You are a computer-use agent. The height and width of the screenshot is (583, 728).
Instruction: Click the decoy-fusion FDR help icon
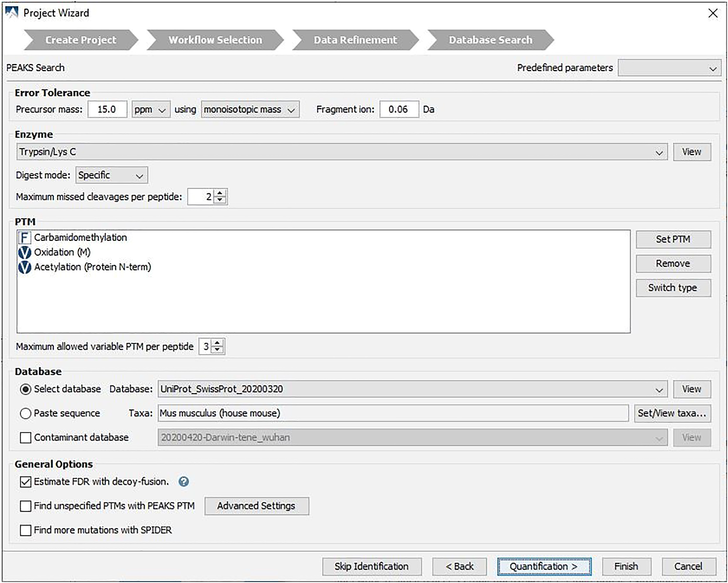184,482
